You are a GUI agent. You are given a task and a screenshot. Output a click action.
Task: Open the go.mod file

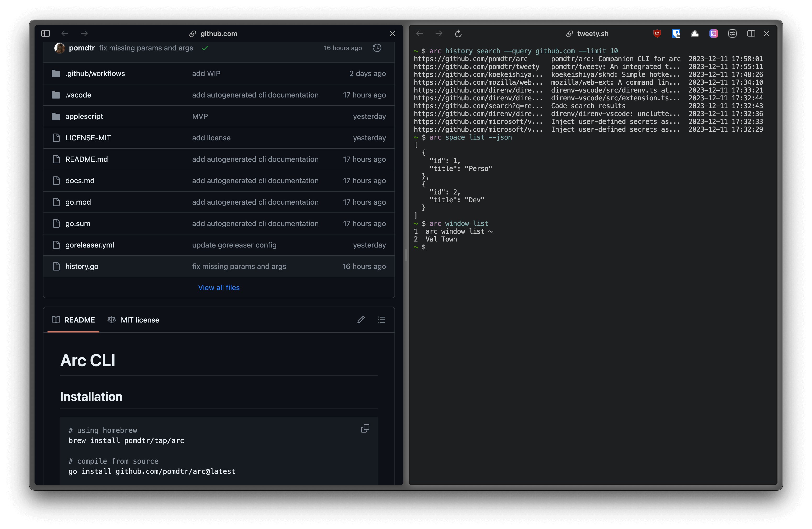click(78, 202)
